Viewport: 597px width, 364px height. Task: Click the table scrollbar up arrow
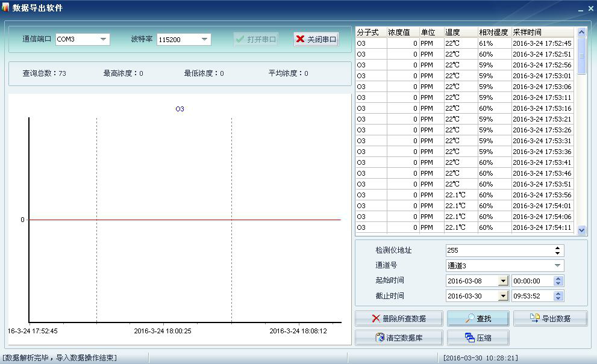tap(581, 32)
